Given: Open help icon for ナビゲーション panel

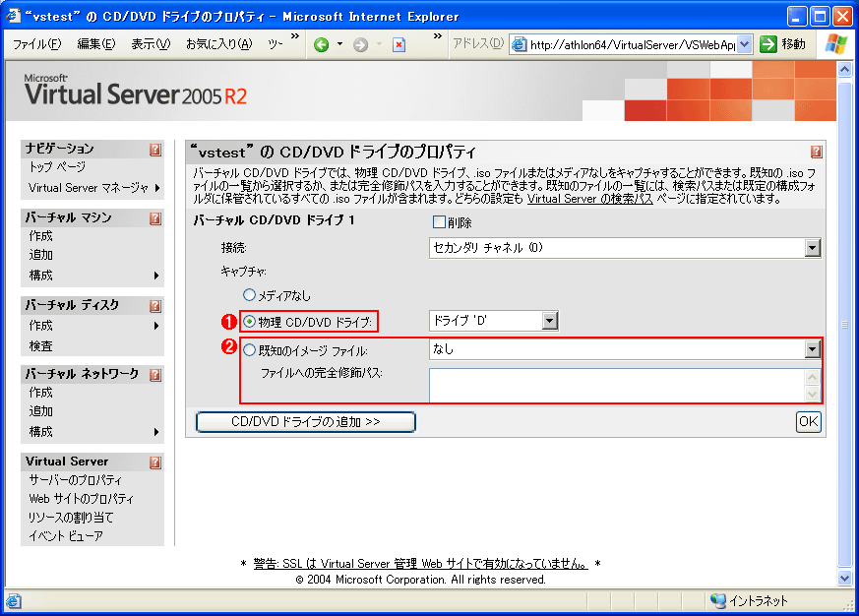Looking at the screenshot, I should click(155, 149).
